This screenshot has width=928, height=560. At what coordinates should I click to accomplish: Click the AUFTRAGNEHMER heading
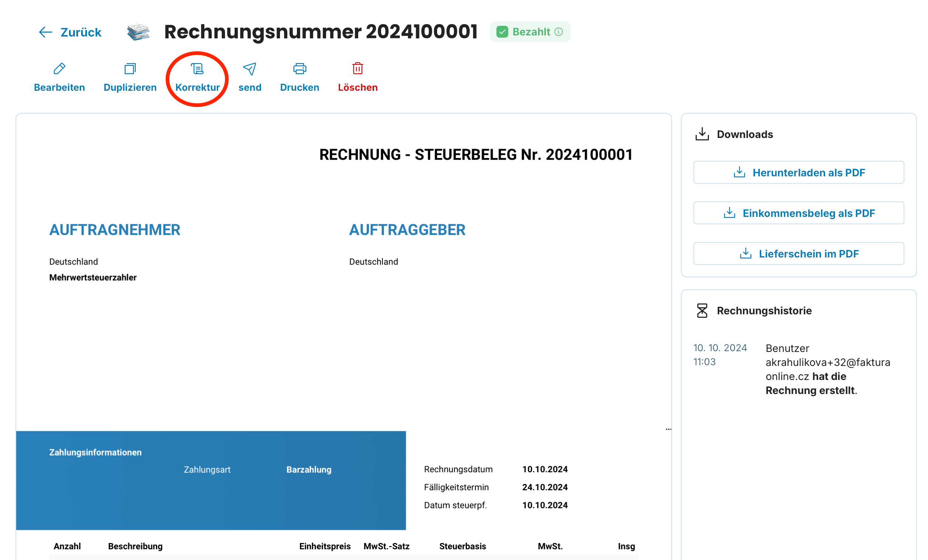tap(115, 230)
